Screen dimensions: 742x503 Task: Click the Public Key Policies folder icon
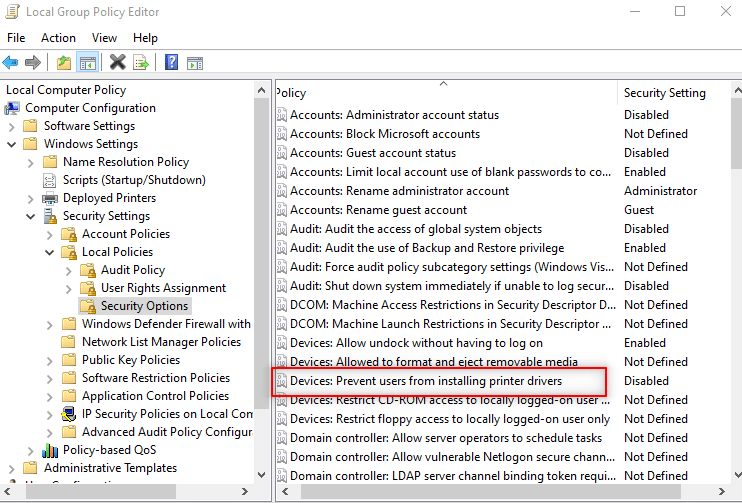(x=69, y=360)
